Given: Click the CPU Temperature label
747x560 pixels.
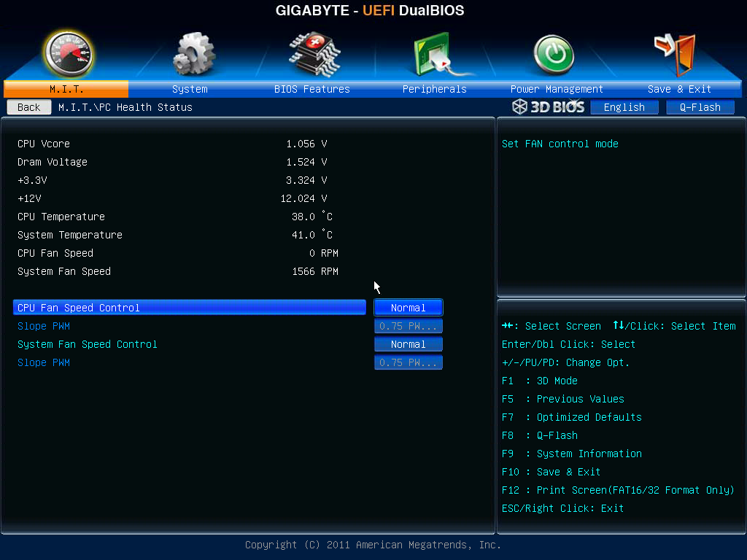Looking at the screenshot, I should 61,217.
